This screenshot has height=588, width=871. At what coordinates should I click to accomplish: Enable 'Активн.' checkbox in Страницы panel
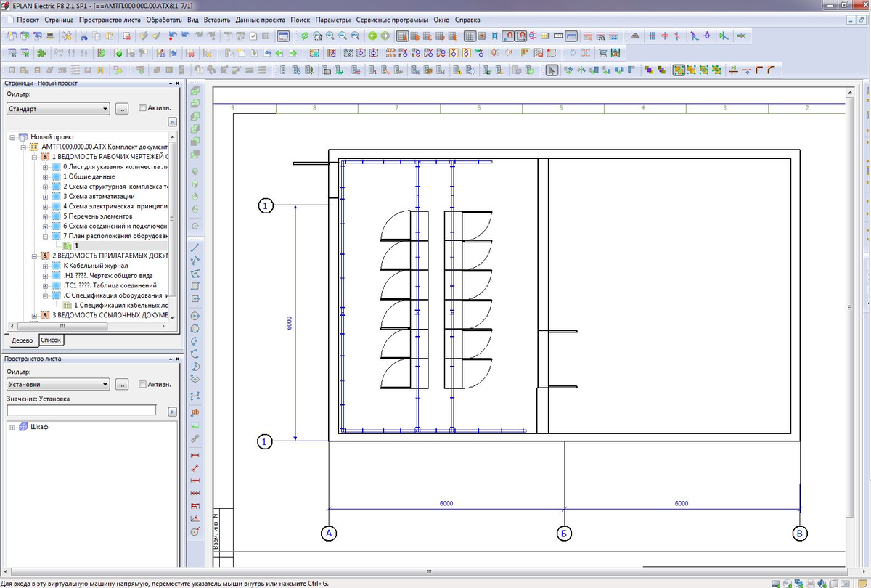tap(142, 108)
